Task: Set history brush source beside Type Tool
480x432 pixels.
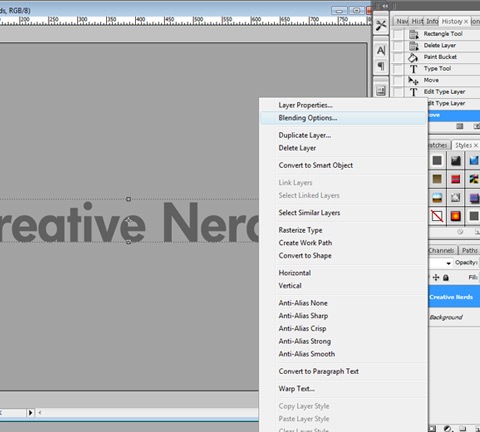Action: tap(398, 69)
